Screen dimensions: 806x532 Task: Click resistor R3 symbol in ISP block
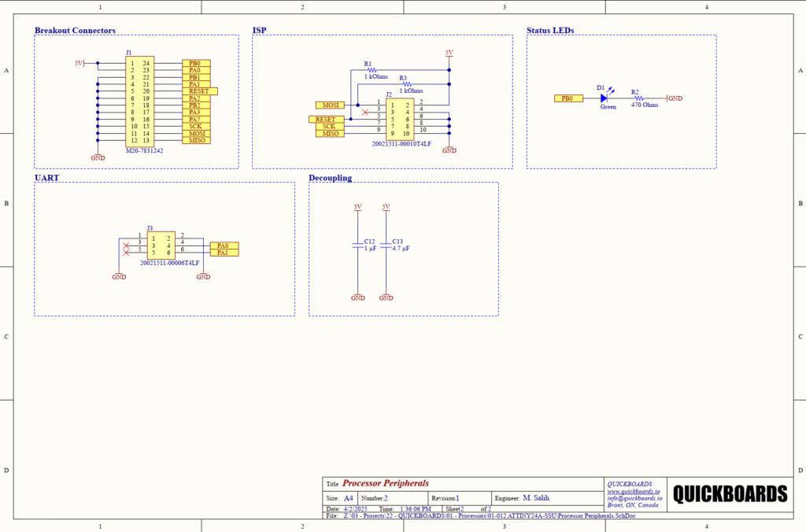tap(409, 84)
